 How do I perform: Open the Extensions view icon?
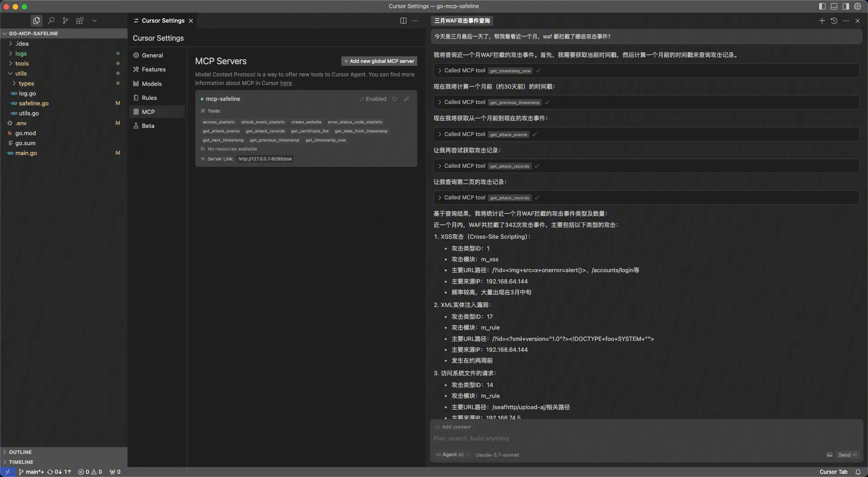[x=80, y=21]
